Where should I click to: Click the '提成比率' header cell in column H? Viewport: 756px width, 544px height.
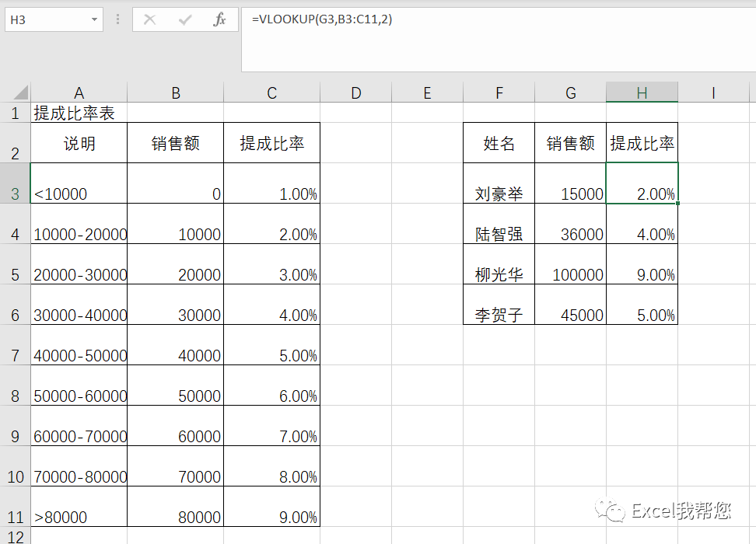click(642, 143)
